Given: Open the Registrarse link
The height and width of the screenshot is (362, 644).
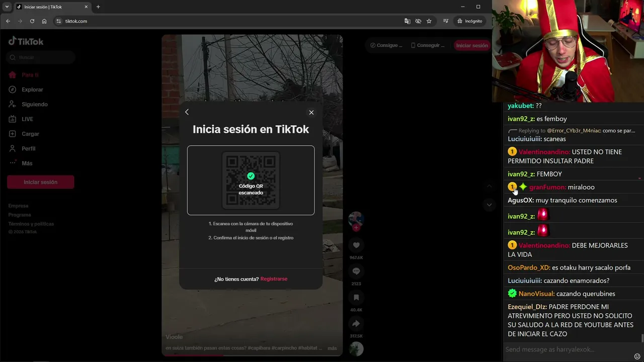Looking at the screenshot, I should click(274, 279).
